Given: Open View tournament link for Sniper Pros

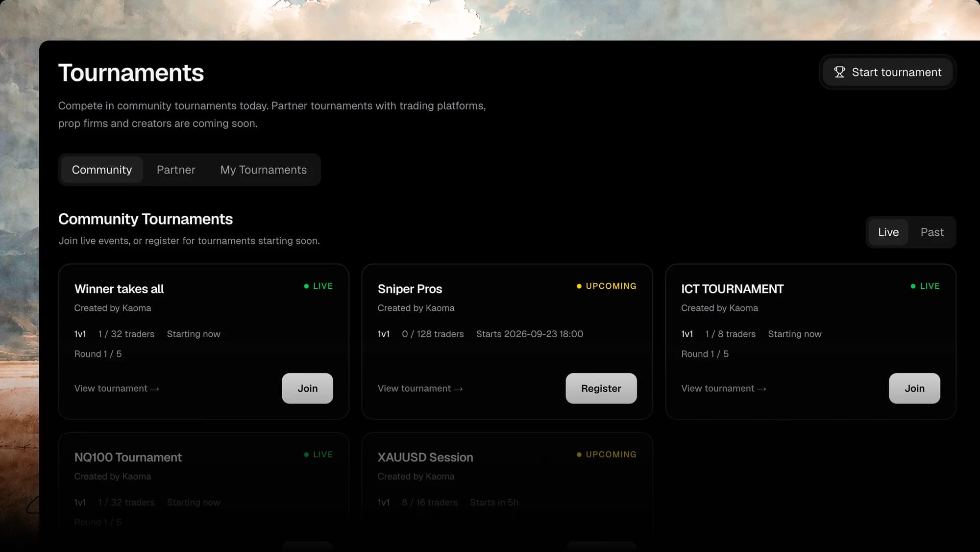Looking at the screenshot, I should (x=420, y=388).
